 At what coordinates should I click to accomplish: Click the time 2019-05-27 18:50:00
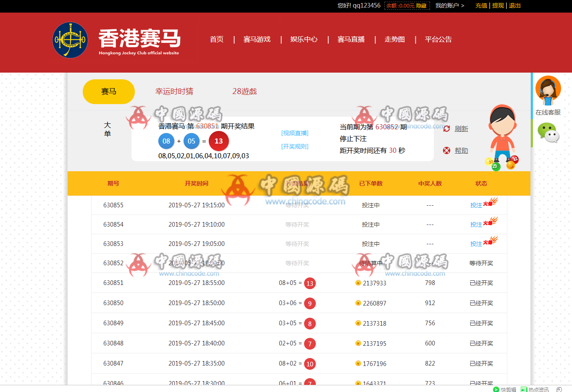[197, 303]
